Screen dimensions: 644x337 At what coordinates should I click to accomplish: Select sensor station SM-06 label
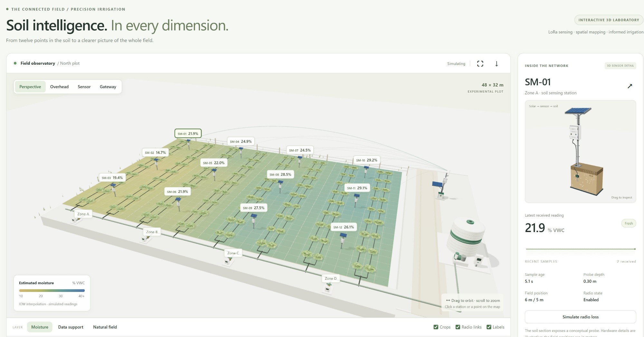(177, 192)
